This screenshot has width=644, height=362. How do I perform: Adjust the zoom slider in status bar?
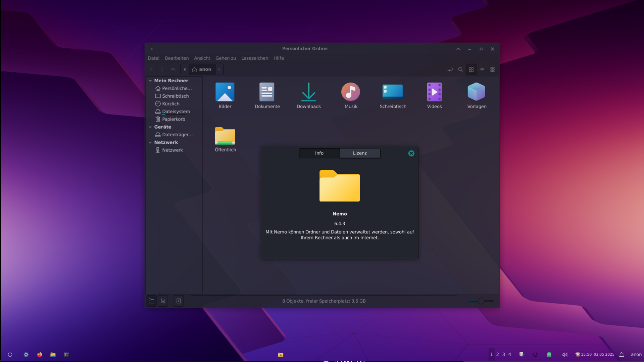point(481,301)
